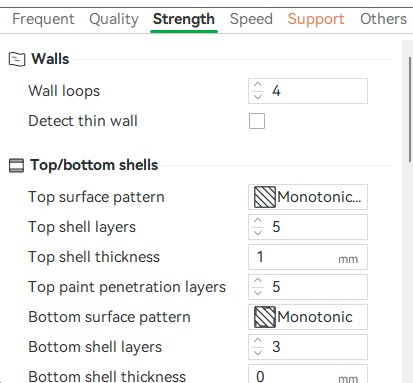Click the Top/bottom shells section icon
413x383 pixels.
(16, 165)
